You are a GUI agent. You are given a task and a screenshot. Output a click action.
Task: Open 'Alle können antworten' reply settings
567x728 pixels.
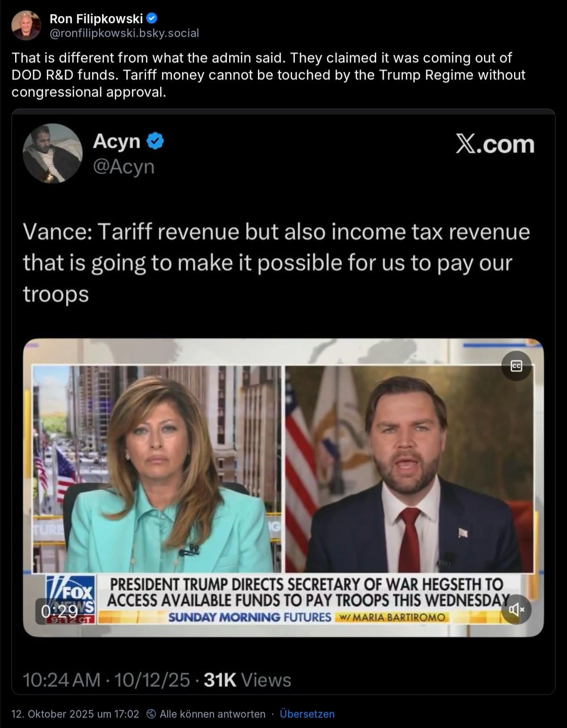coord(213,714)
